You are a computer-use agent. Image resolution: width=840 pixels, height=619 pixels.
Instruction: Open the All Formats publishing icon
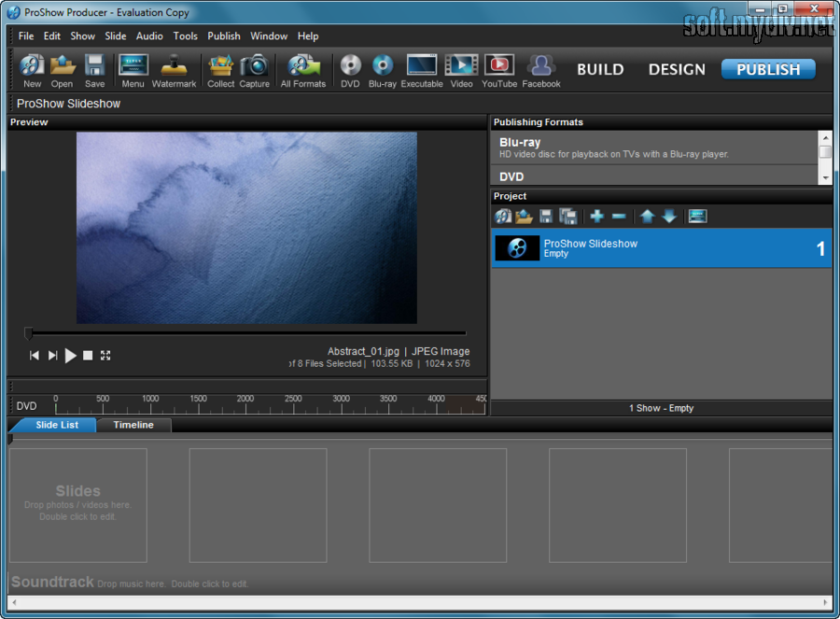[x=303, y=71]
